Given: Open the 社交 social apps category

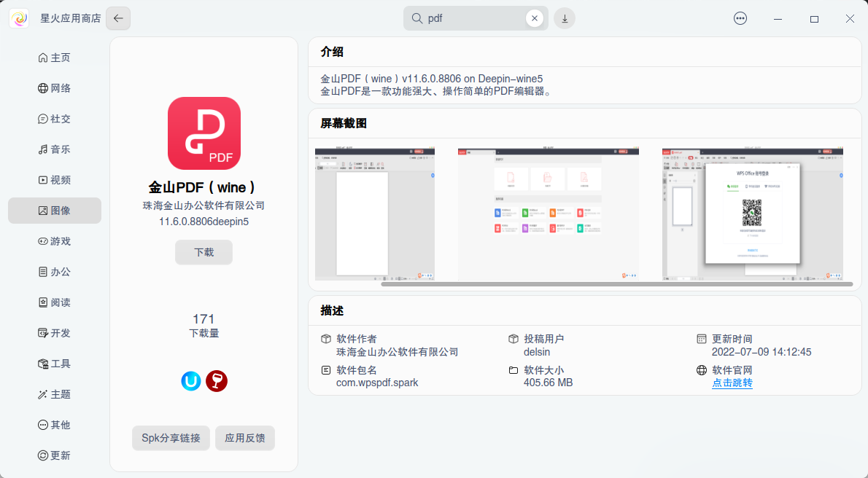Looking at the screenshot, I should tap(55, 118).
